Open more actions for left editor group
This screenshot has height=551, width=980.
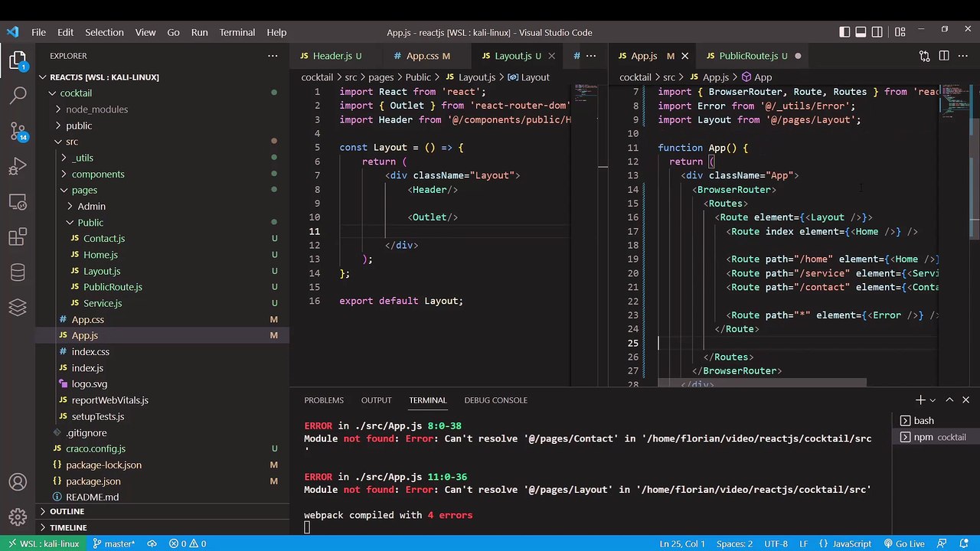(x=591, y=56)
